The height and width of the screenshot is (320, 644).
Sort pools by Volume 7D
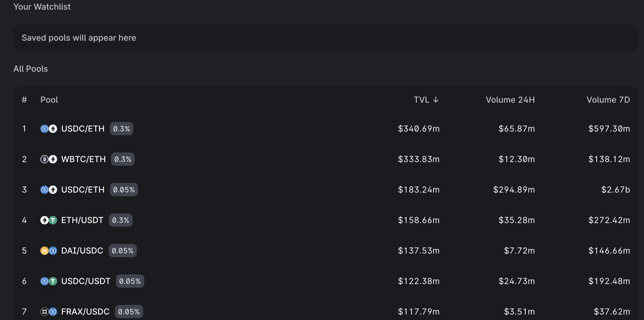(x=608, y=100)
